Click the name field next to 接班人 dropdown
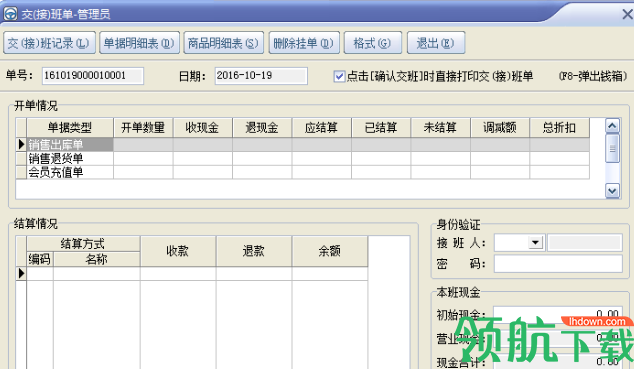This screenshot has width=634, height=369. [x=585, y=242]
